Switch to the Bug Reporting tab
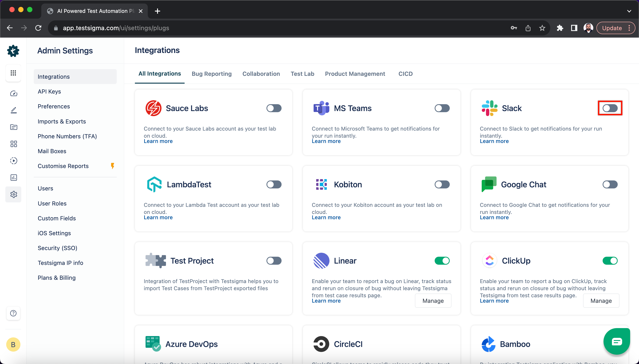 coord(212,74)
